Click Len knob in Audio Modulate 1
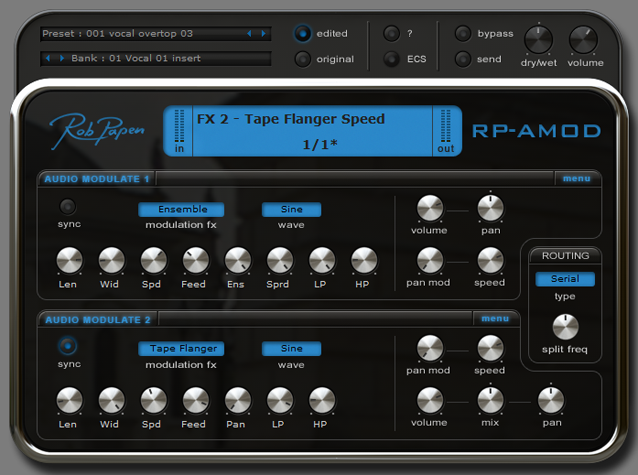The image size is (638, 475). click(x=70, y=260)
